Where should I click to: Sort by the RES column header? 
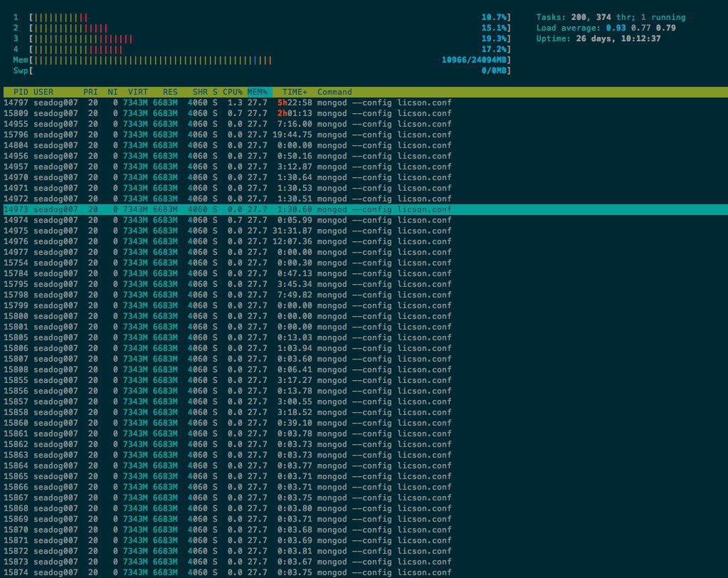[x=170, y=92]
